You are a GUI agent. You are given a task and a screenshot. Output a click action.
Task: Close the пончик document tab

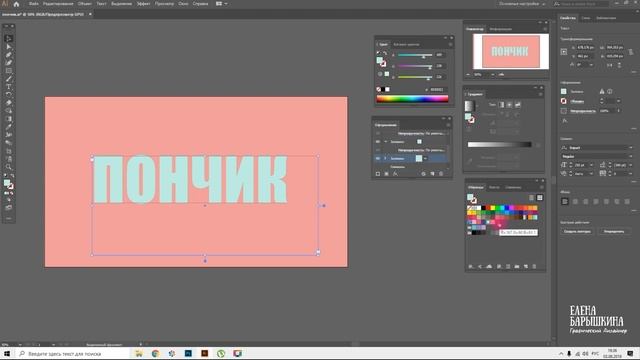click(x=90, y=14)
